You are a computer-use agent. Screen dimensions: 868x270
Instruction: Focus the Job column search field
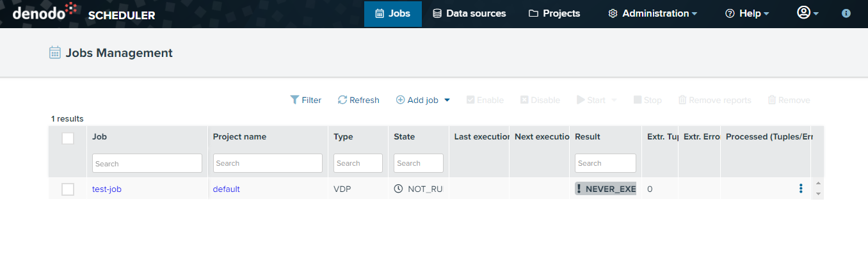click(x=147, y=163)
